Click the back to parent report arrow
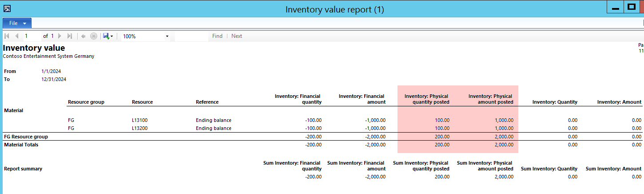Image resolution: width=644 pixels, height=194 pixels. tap(83, 36)
